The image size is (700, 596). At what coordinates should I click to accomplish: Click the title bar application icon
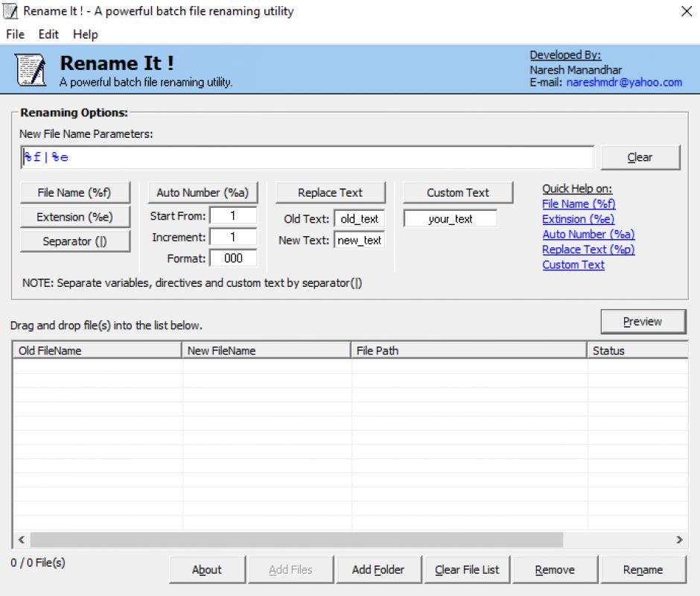pos(10,11)
